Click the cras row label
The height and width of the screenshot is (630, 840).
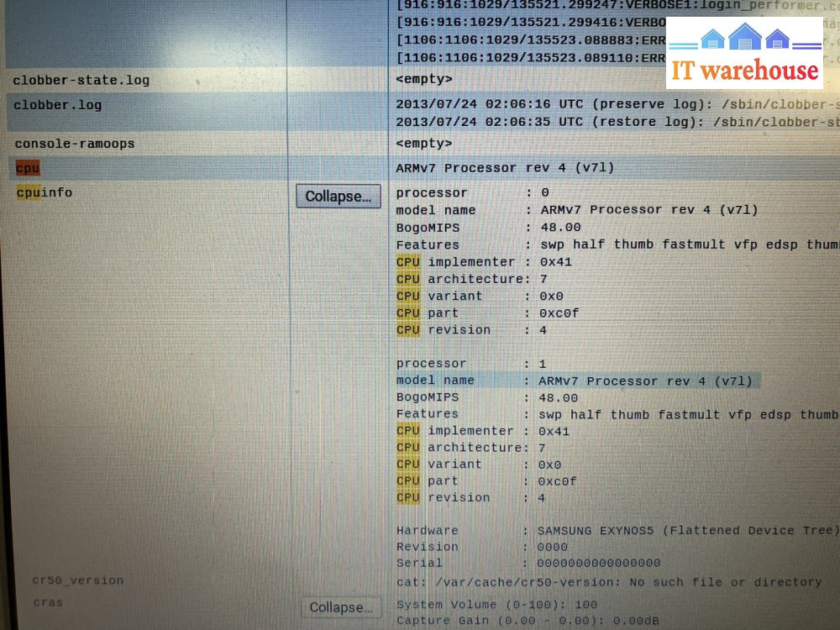48,602
